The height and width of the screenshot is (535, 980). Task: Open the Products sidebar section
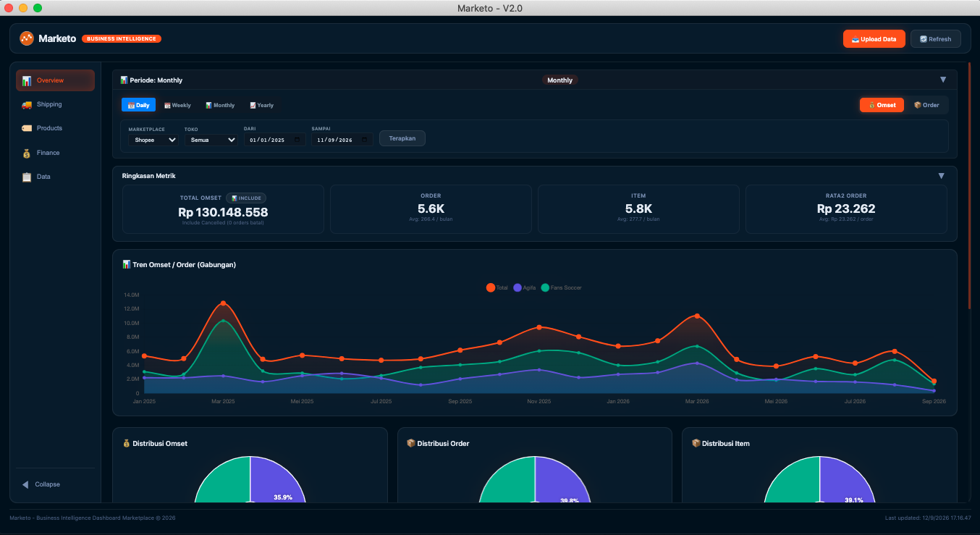(55, 128)
